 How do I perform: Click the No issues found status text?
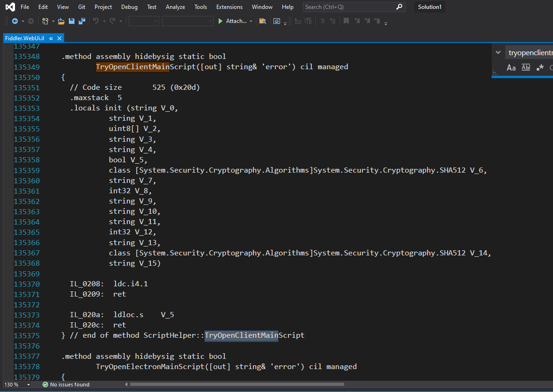coord(69,385)
